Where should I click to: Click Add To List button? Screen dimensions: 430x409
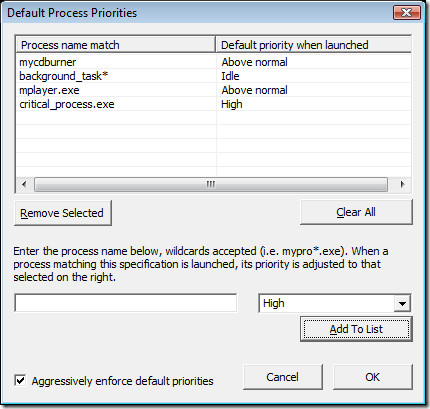356,329
